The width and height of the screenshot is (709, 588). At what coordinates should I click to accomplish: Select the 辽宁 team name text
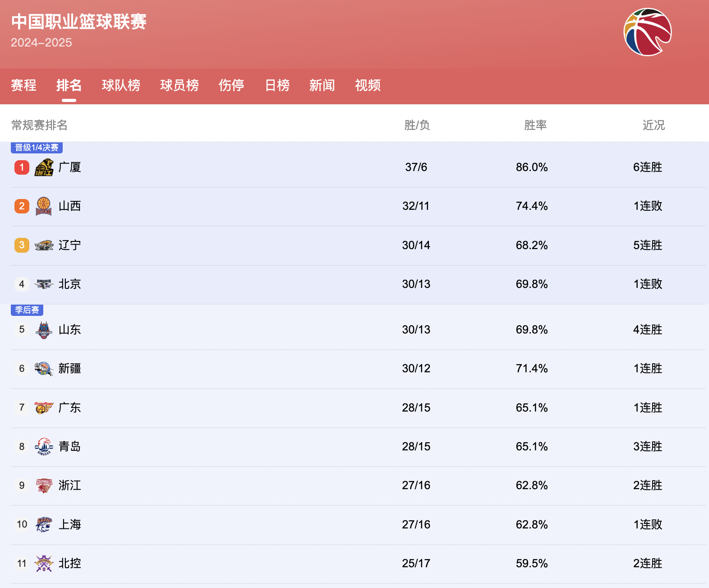(69, 245)
